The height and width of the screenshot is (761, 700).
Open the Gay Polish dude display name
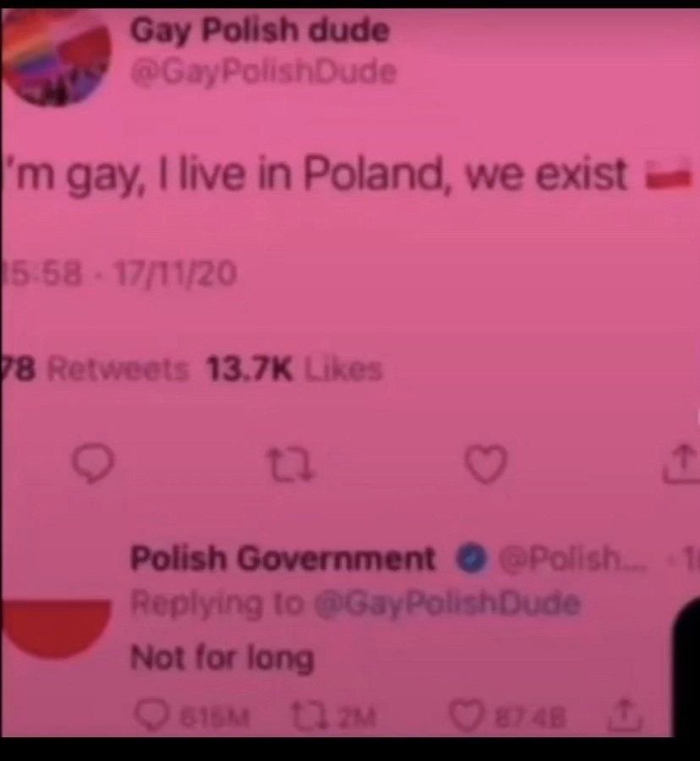[x=260, y=30]
